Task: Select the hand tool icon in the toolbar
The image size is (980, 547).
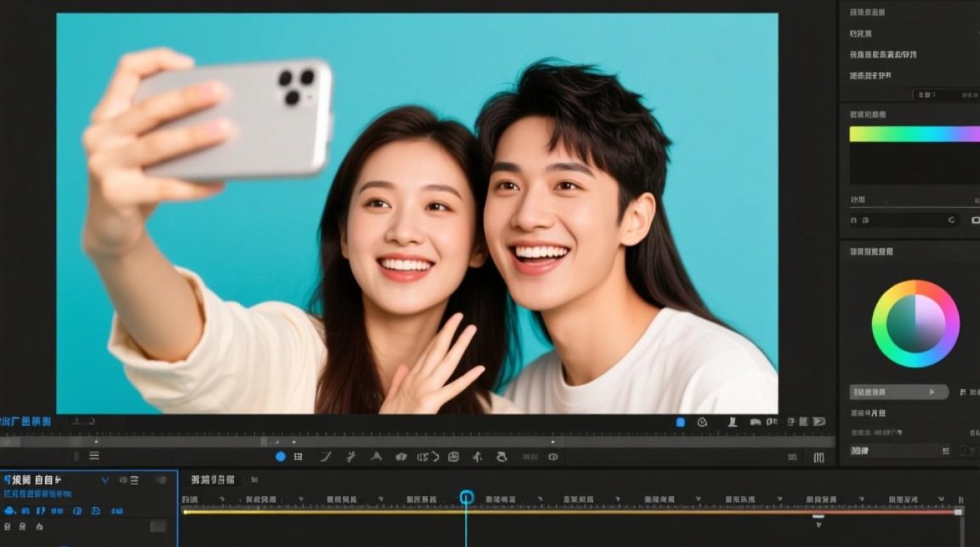Action: (501, 457)
